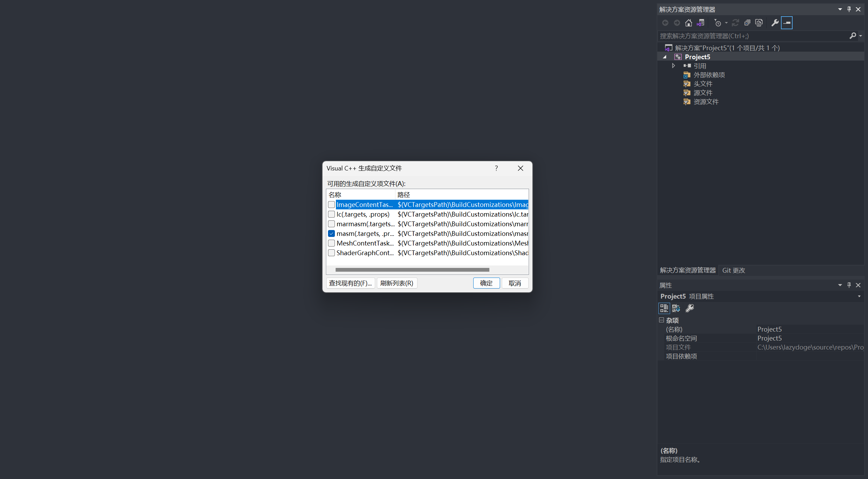The width and height of the screenshot is (868, 479).
Task: Switch to the Git 更改 tab
Action: 733,270
